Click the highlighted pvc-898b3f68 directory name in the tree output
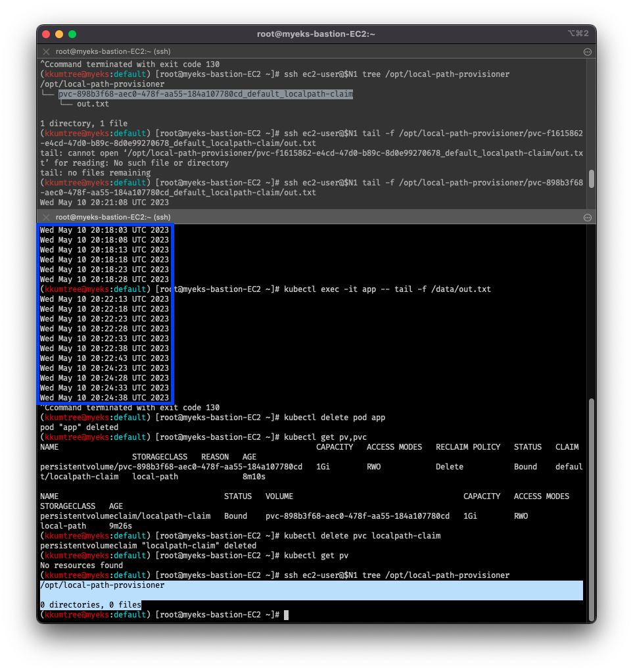633x672 pixels. (x=206, y=94)
